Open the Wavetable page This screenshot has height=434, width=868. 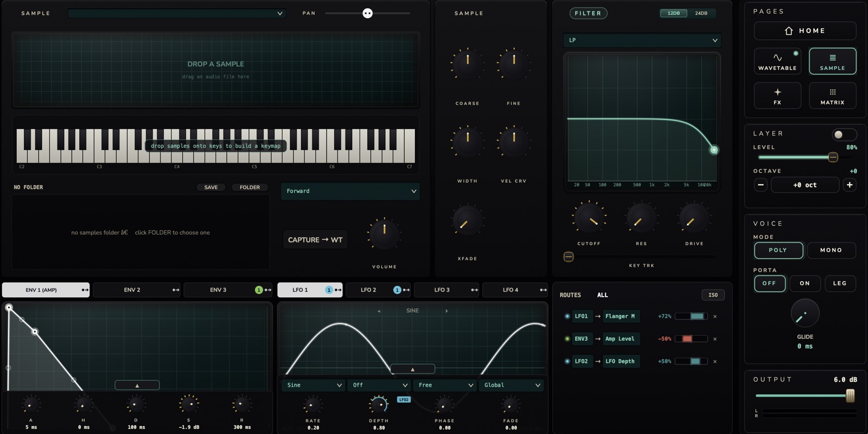coord(777,61)
